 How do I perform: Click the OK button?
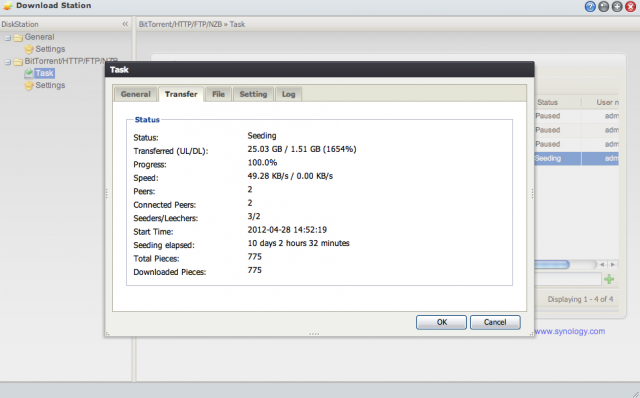click(441, 322)
